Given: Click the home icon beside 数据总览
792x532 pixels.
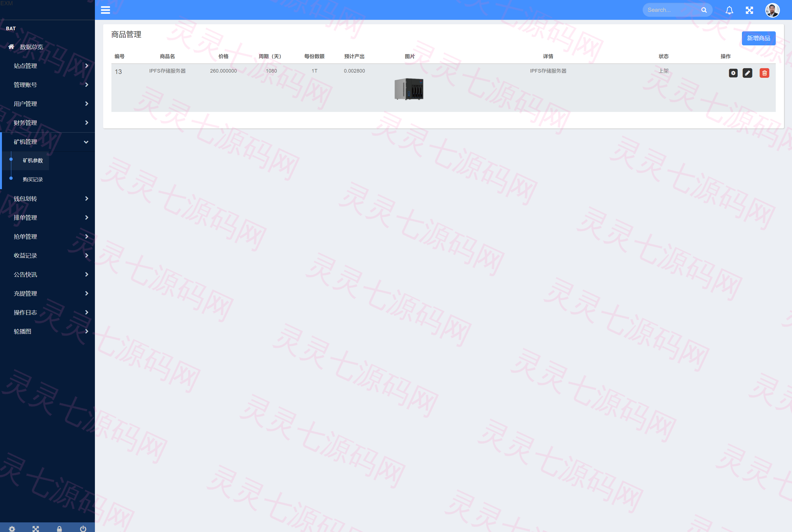Looking at the screenshot, I should click(x=11, y=46).
